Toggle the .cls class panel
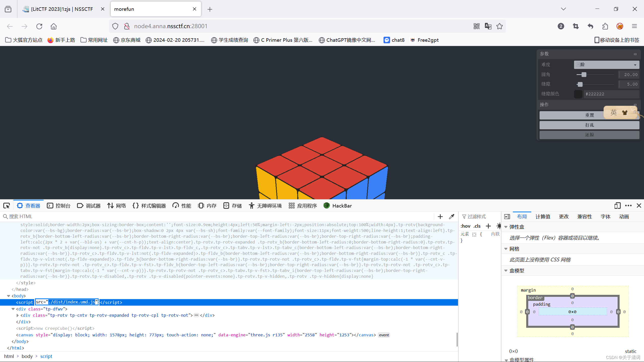Screen dimensions: 644x362 [x=477, y=226]
